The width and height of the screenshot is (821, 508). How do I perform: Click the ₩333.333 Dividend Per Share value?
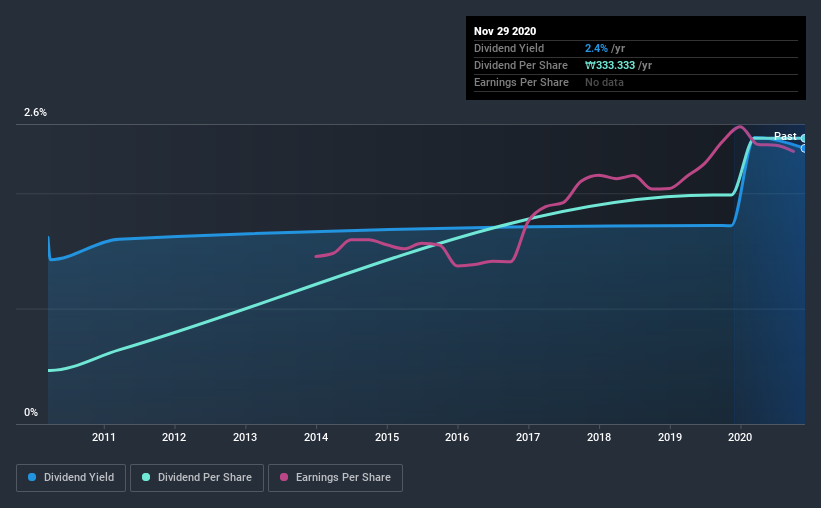pos(610,65)
